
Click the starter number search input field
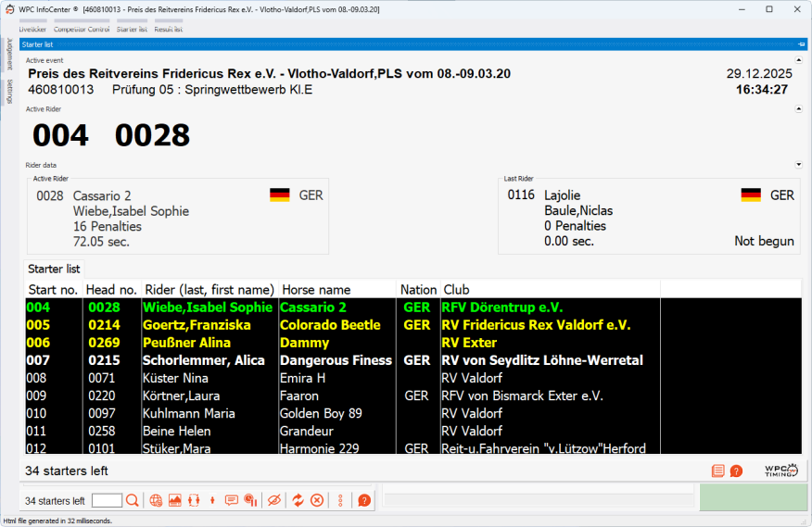(107, 500)
